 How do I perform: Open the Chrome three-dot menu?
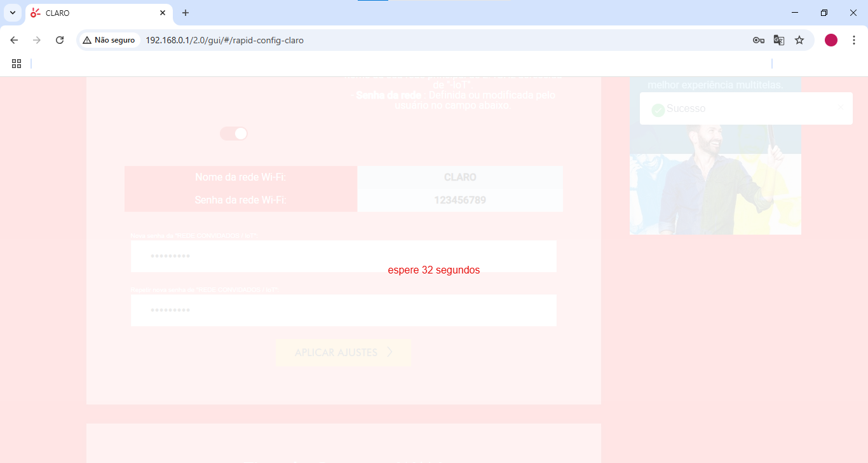853,40
